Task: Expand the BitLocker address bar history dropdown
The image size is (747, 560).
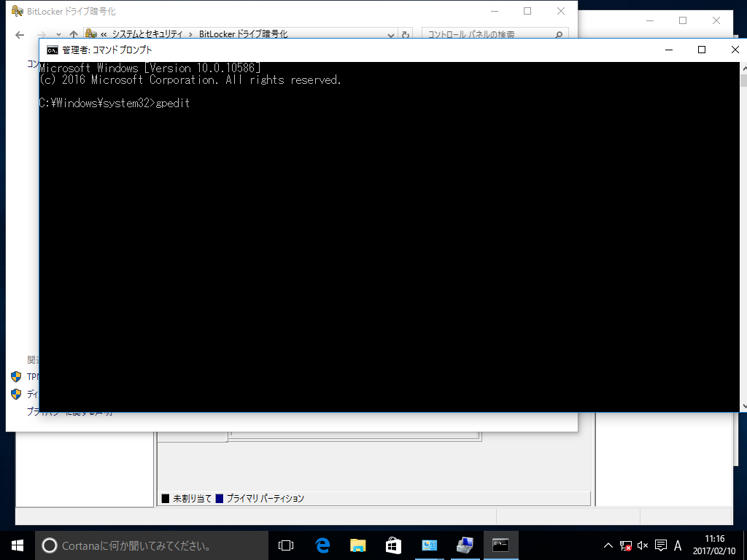Action: click(x=391, y=35)
